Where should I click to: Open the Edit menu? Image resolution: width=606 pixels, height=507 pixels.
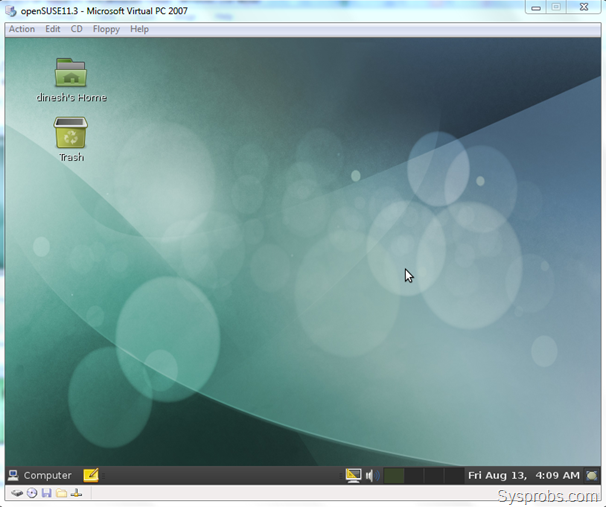click(53, 29)
